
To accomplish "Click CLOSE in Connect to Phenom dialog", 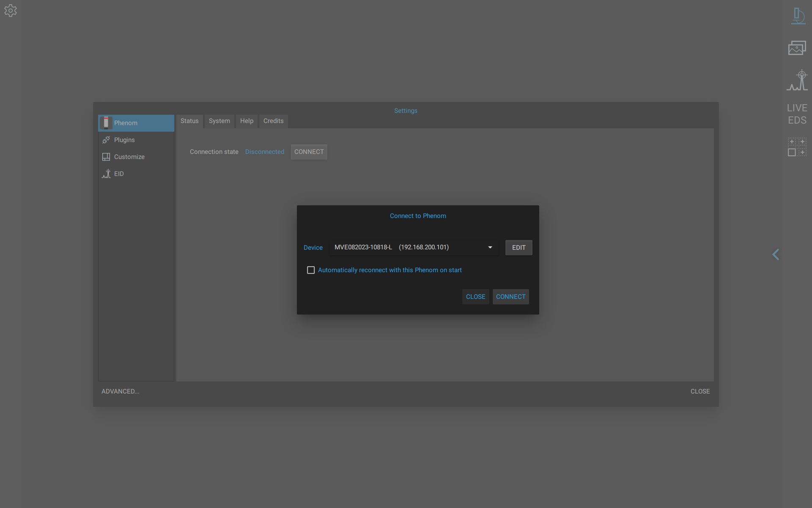I will click(x=476, y=297).
